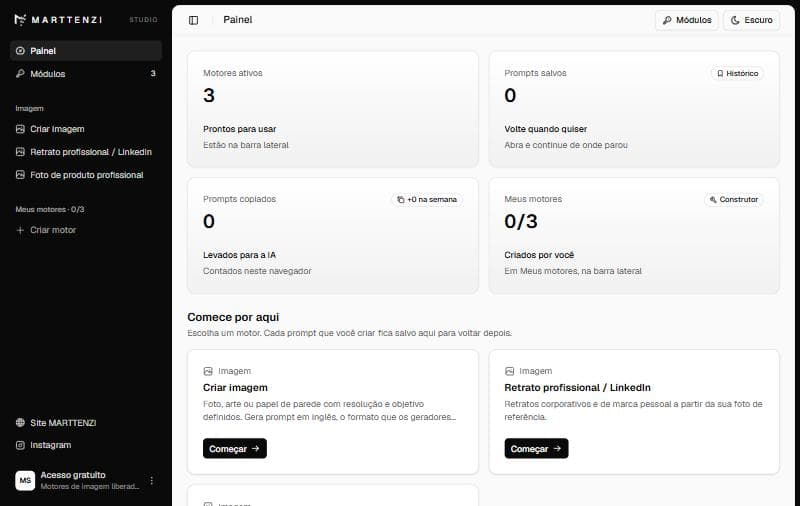This screenshot has width=800, height=506.
Task: Select Criar imagem in the sidebar
Action: (86, 129)
